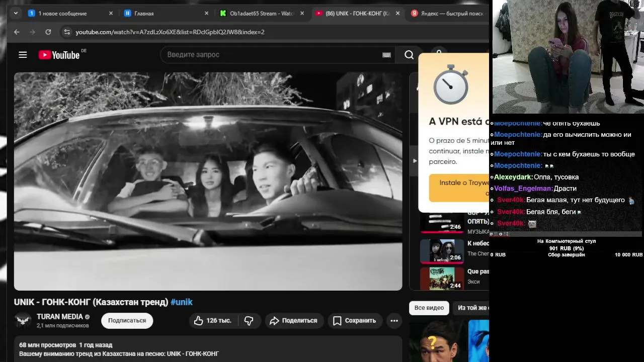This screenshot has height=362, width=644.
Task: Click TURAN MEDIA channel avatar
Action: coord(23,320)
